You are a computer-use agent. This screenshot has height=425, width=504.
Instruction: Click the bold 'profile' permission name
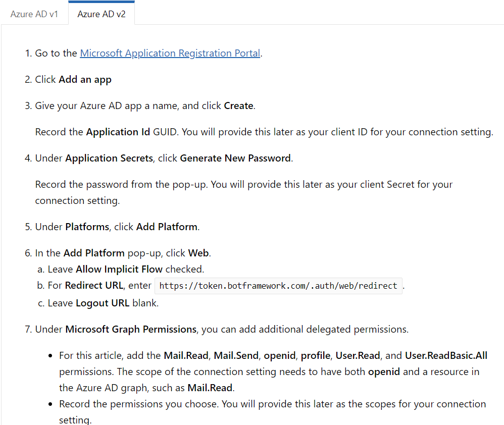click(316, 356)
